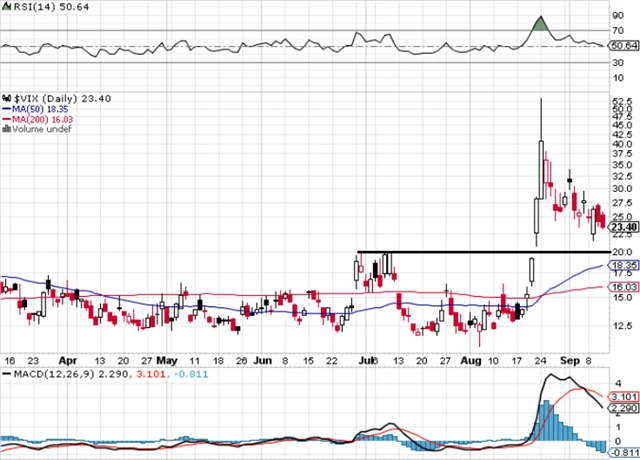Click the MACD(12,26,9) legend line icon

pyautogui.click(x=5, y=373)
